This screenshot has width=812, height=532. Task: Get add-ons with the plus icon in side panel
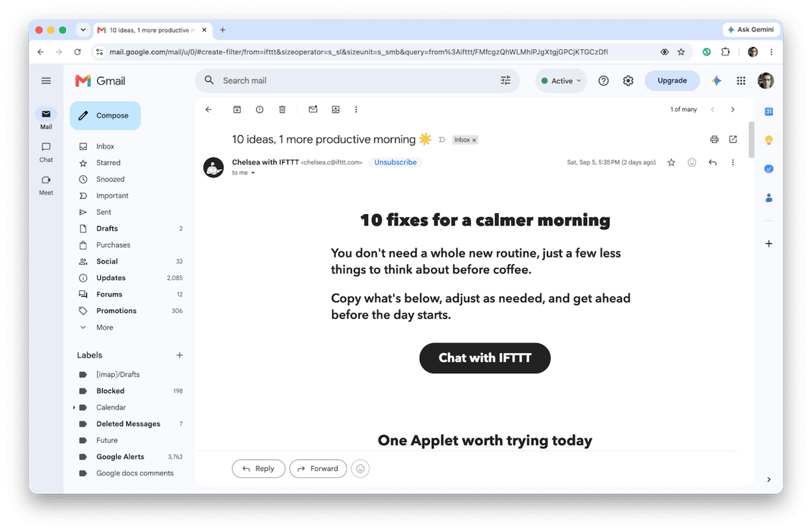click(x=769, y=243)
